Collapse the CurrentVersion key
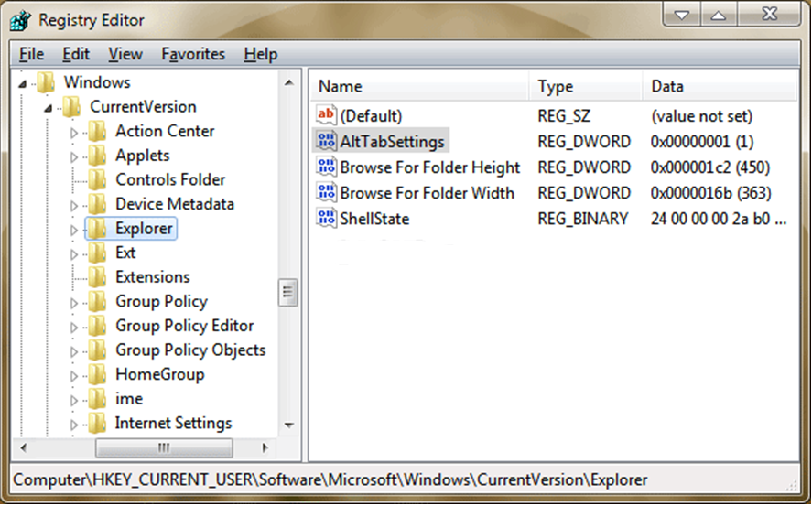812x506 pixels. click(49, 108)
